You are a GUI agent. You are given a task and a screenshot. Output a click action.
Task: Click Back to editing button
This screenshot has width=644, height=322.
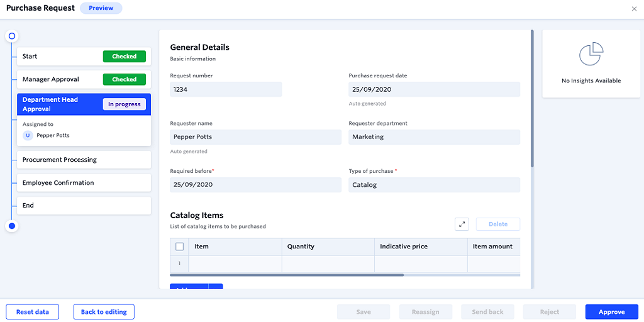pos(104,312)
